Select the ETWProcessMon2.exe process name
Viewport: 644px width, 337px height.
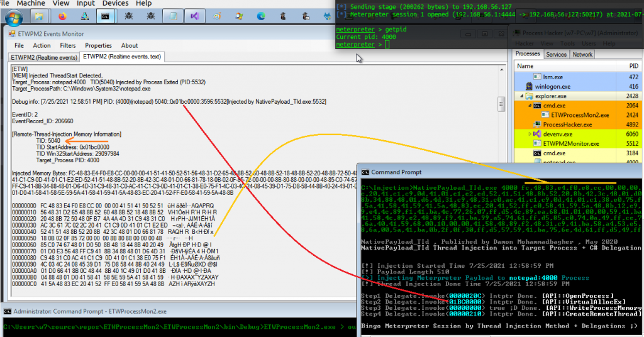tap(580, 115)
